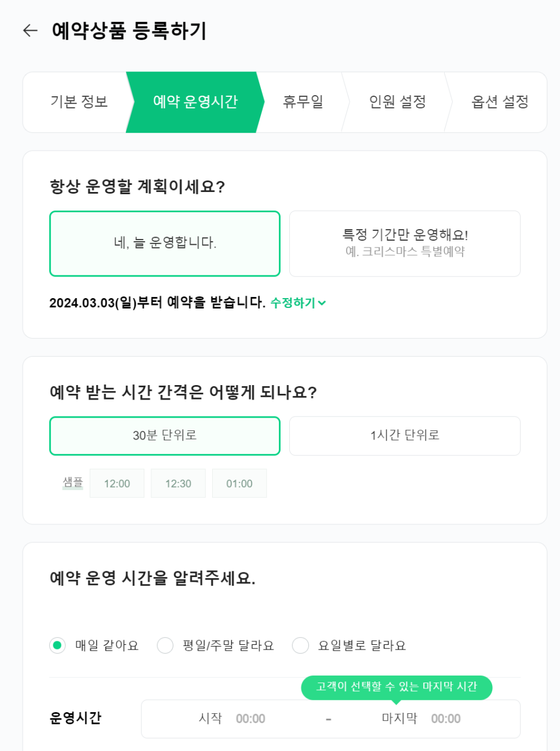Click the back arrow icon
The width and height of the screenshot is (560, 751).
click(30, 31)
